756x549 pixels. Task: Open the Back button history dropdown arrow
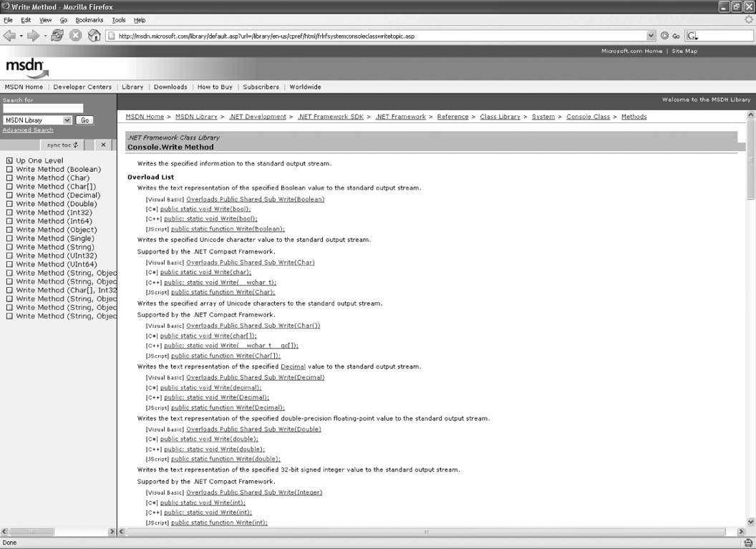21,37
